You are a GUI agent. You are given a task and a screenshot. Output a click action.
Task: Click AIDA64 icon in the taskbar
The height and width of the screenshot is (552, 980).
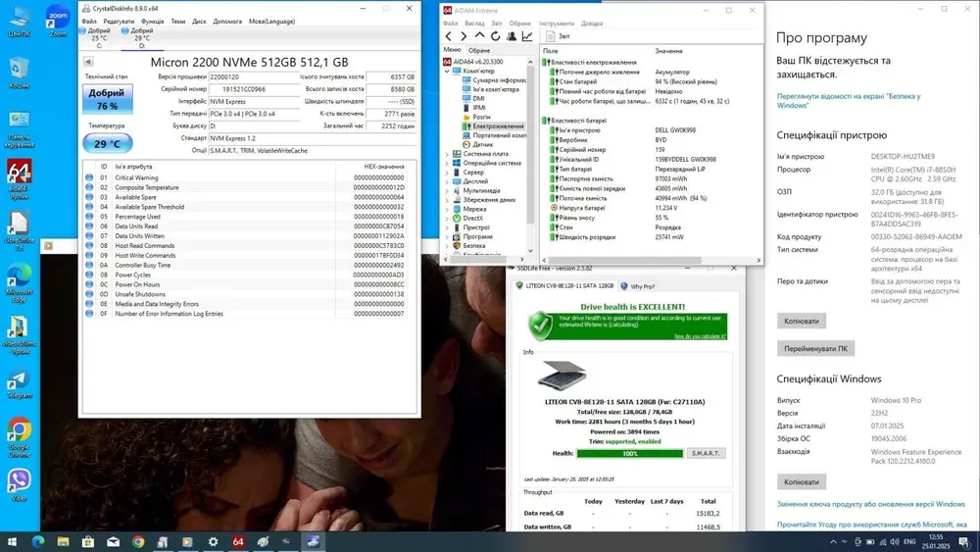click(238, 541)
